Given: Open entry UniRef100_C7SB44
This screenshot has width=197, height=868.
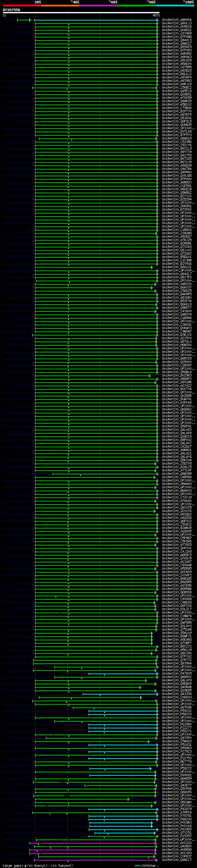Looking at the screenshot, I should pyautogui.click(x=176, y=108).
